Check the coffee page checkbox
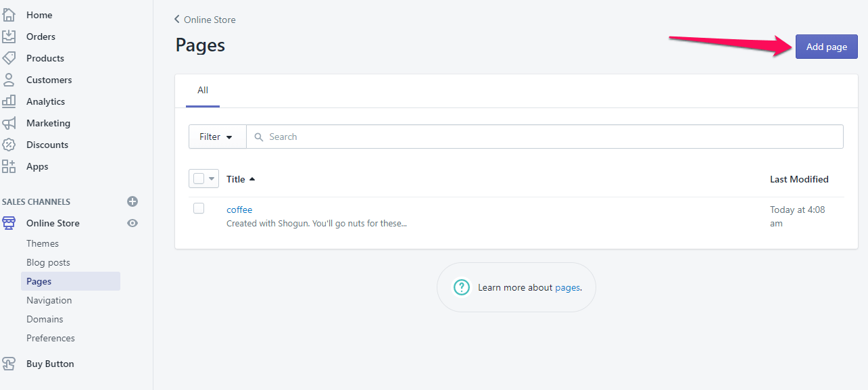Image resolution: width=868 pixels, height=390 pixels. [x=199, y=208]
